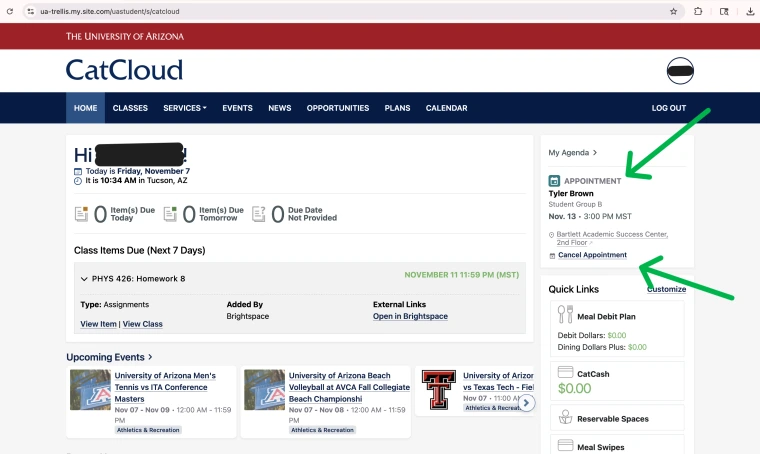
Task: Open the Meal Swipes quick link
Action: point(617,445)
